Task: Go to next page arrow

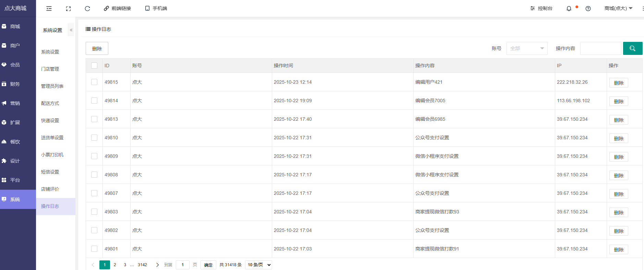Action: 157,265
